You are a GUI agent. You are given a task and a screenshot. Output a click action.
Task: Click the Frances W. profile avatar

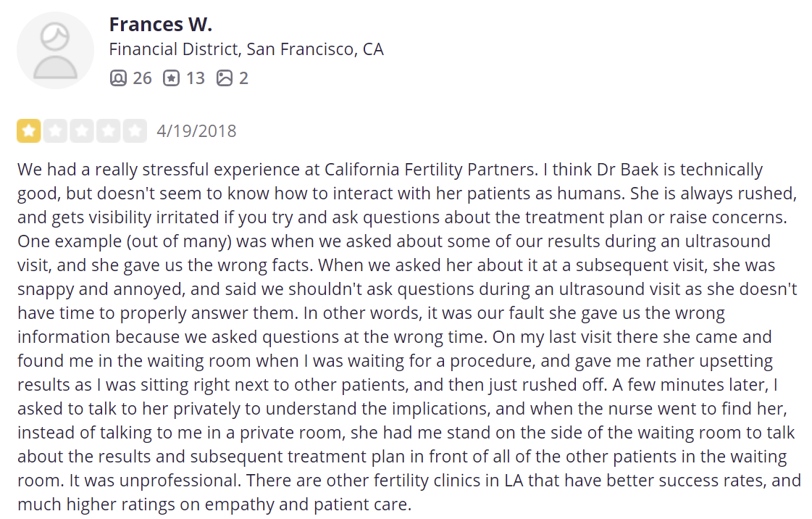pos(55,51)
